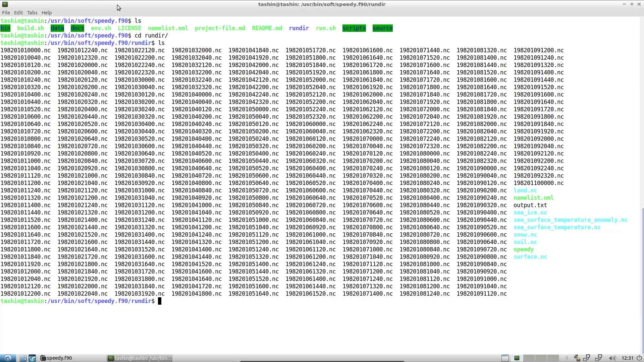
Task: Click the power logout icon
Action: point(639,358)
